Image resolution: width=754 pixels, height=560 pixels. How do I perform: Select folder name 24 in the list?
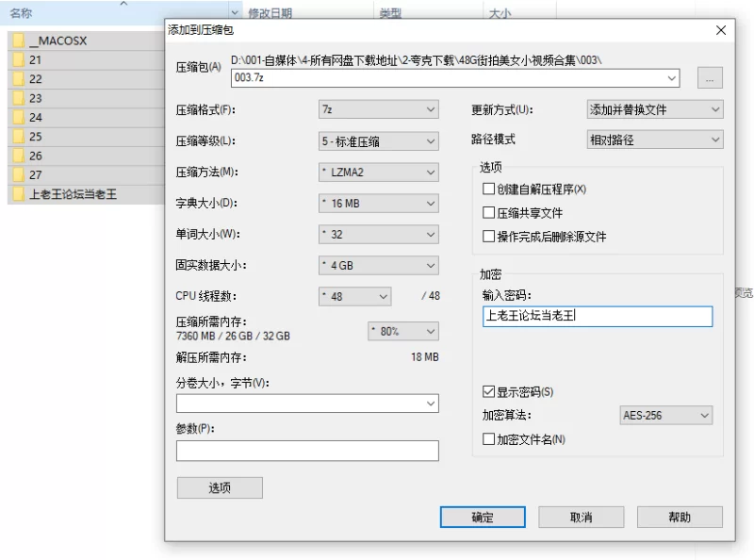36,118
